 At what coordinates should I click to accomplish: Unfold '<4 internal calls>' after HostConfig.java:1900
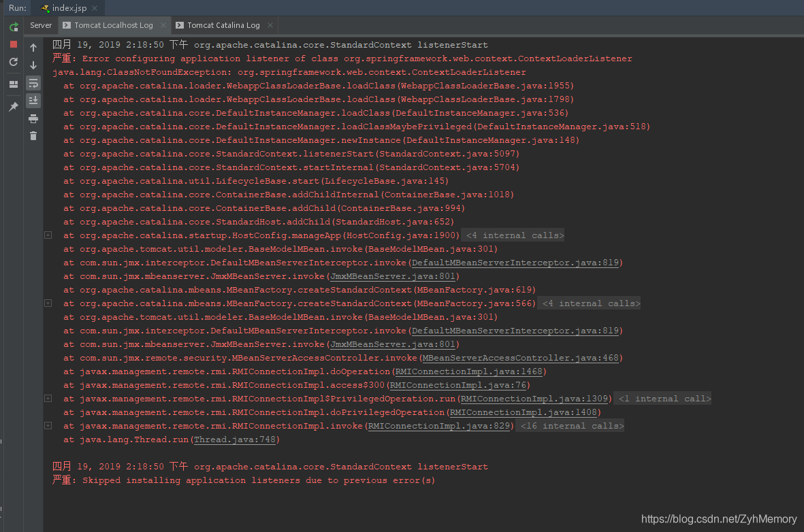pyautogui.click(x=514, y=235)
